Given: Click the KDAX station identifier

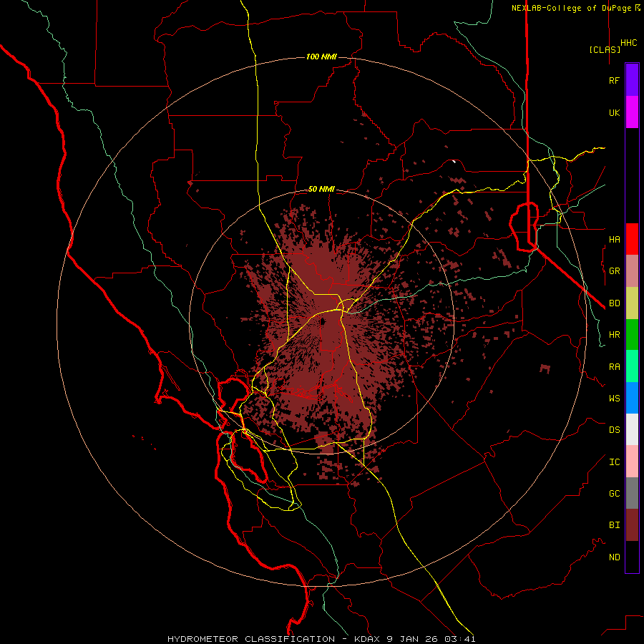Looking at the screenshot, I should click(x=367, y=639).
